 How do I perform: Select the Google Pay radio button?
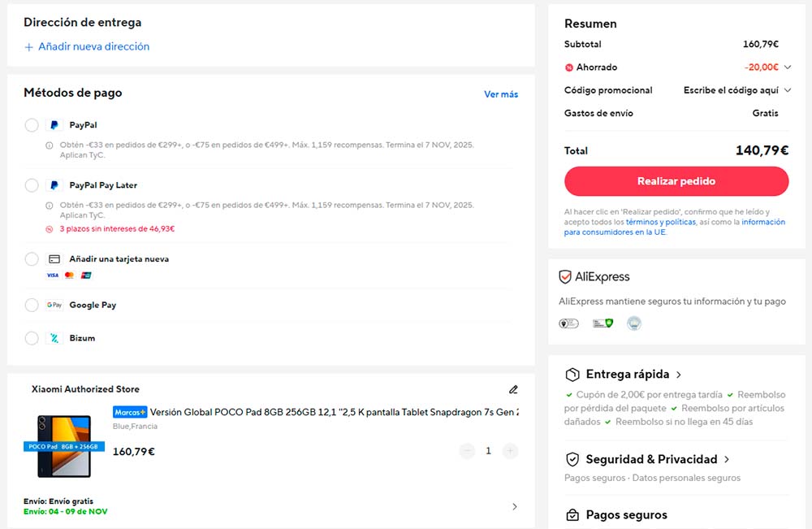click(x=32, y=305)
